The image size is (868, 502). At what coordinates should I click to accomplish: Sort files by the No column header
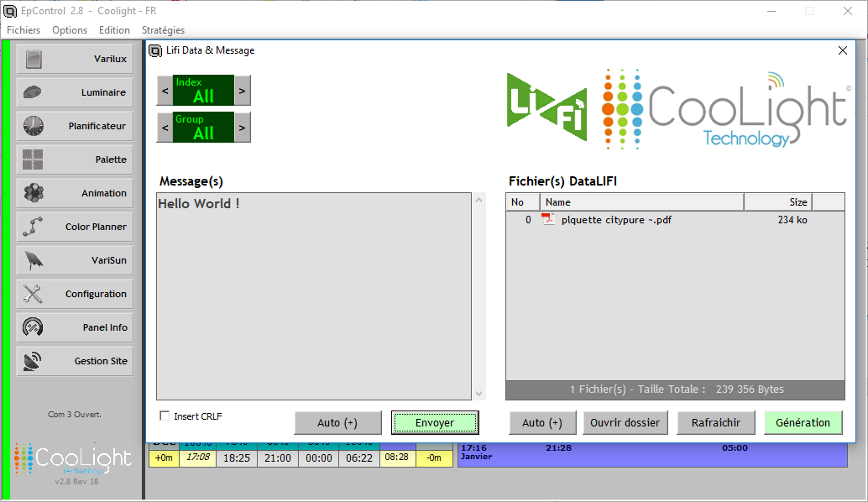click(x=523, y=202)
